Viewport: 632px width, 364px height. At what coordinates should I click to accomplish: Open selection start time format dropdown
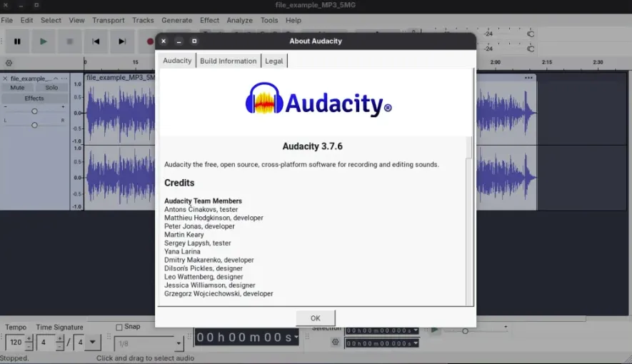(x=416, y=330)
